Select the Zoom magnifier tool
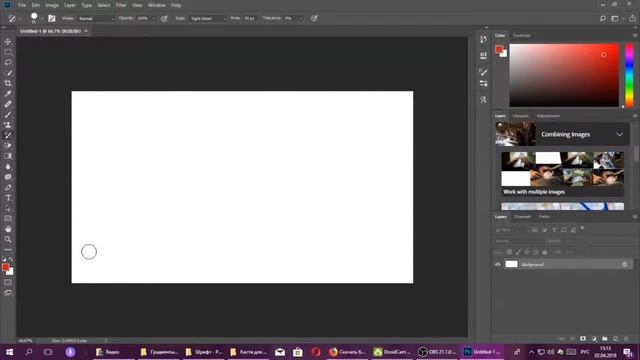Image resolution: width=640 pixels, height=360 pixels. tap(8, 239)
